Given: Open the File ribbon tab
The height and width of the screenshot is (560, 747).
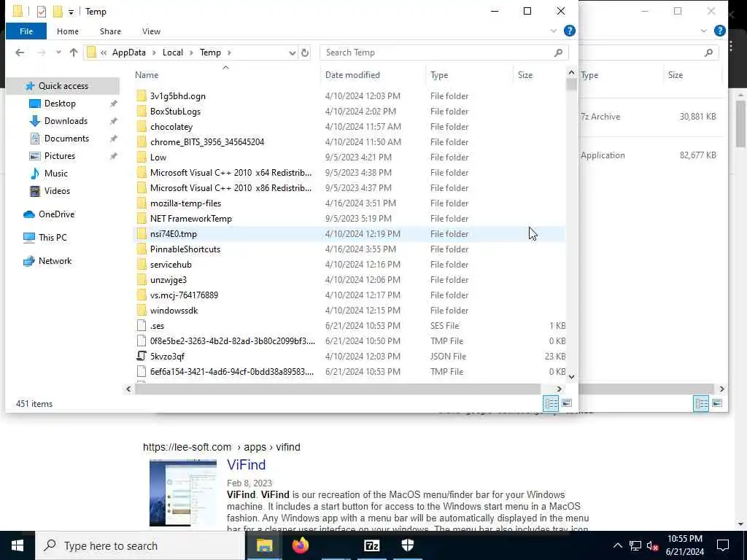Looking at the screenshot, I should click(x=26, y=31).
